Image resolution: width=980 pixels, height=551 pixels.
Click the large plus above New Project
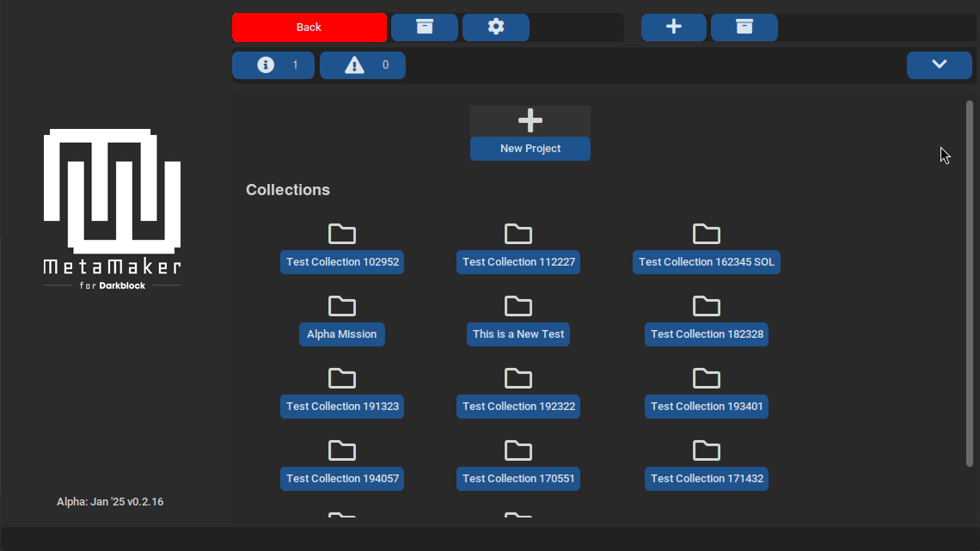point(530,120)
